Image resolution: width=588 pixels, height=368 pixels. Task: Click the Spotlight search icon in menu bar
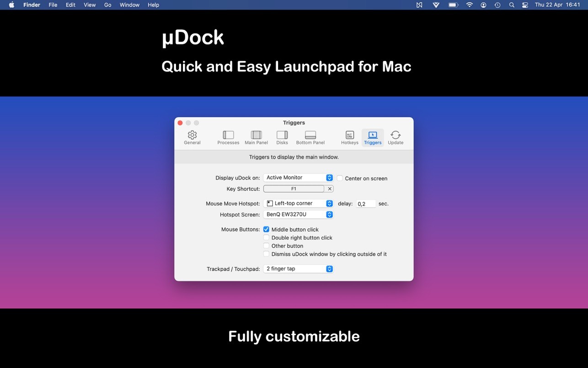tap(512, 5)
